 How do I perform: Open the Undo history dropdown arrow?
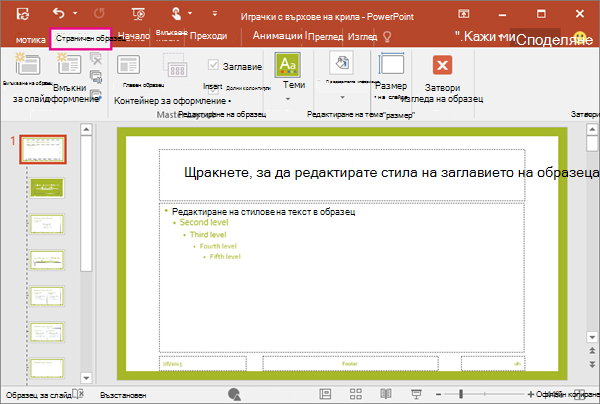75,13
